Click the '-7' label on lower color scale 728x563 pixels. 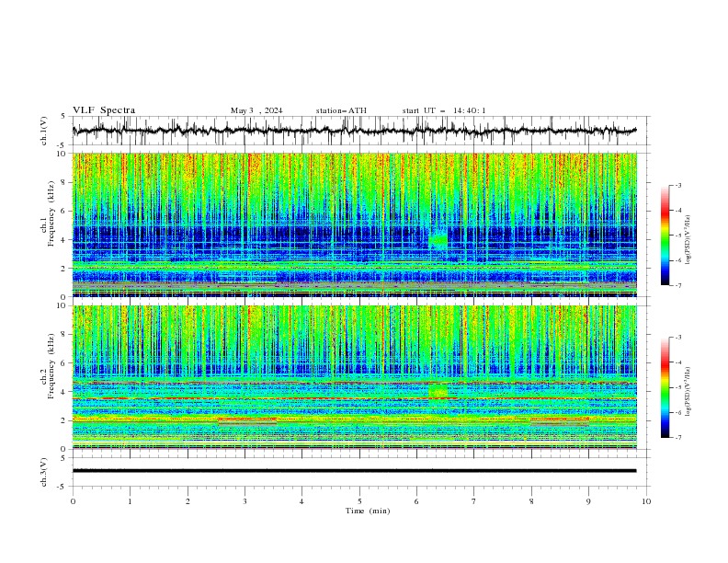coord(677,437)
